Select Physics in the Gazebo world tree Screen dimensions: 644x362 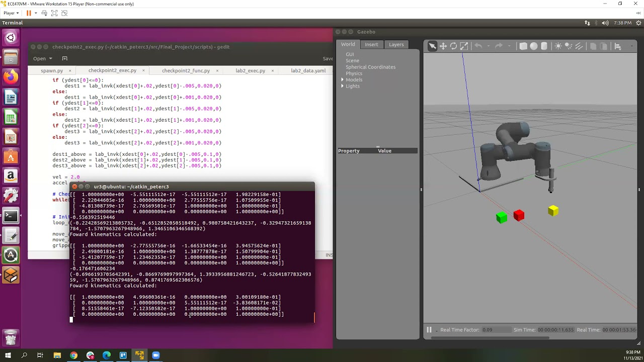[354, 73]
